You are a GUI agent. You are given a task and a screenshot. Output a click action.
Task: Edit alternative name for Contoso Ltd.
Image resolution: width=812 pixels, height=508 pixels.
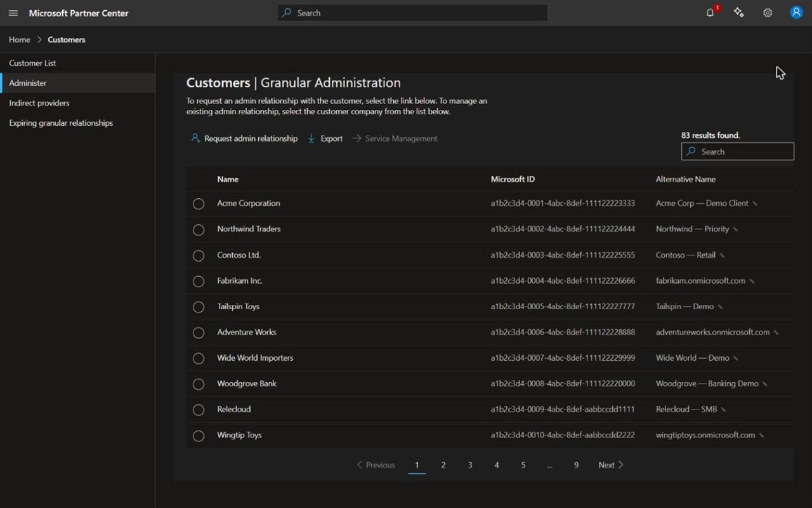(722, 255)
